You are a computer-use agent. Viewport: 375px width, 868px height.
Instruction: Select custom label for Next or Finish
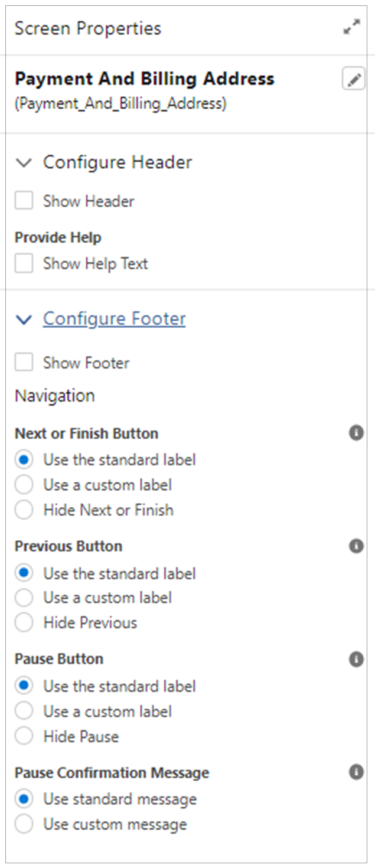click(24, 485)
